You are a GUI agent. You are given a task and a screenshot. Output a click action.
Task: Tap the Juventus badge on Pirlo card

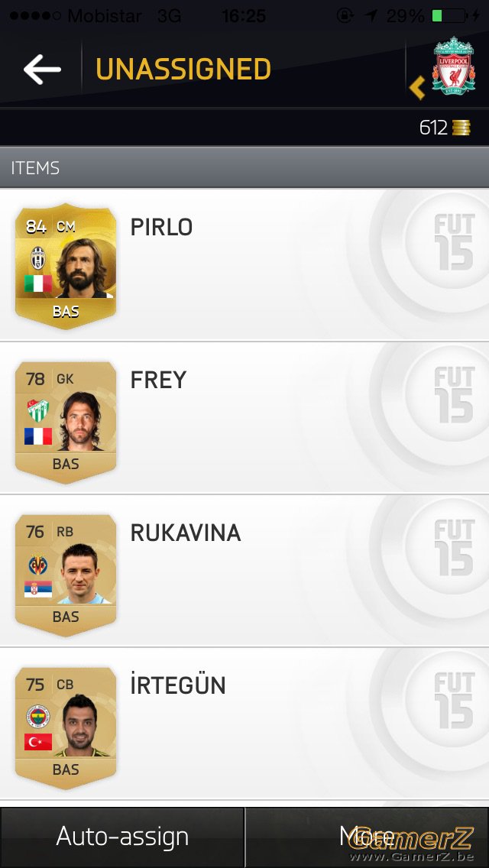(38, 258)
